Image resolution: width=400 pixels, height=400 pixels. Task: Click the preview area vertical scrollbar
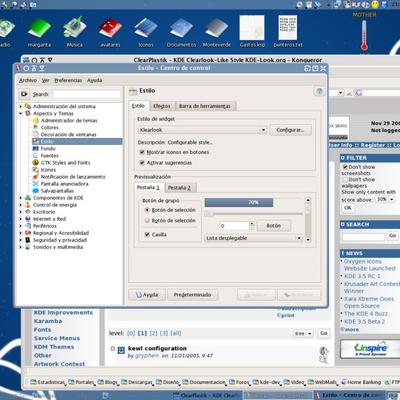(x=308, y=220)
